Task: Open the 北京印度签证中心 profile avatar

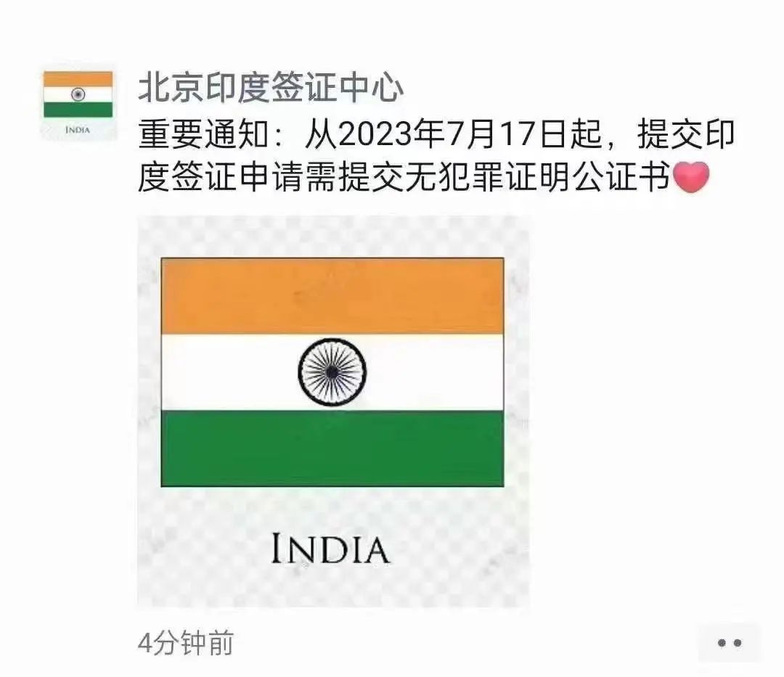Action: coord(78,105)
